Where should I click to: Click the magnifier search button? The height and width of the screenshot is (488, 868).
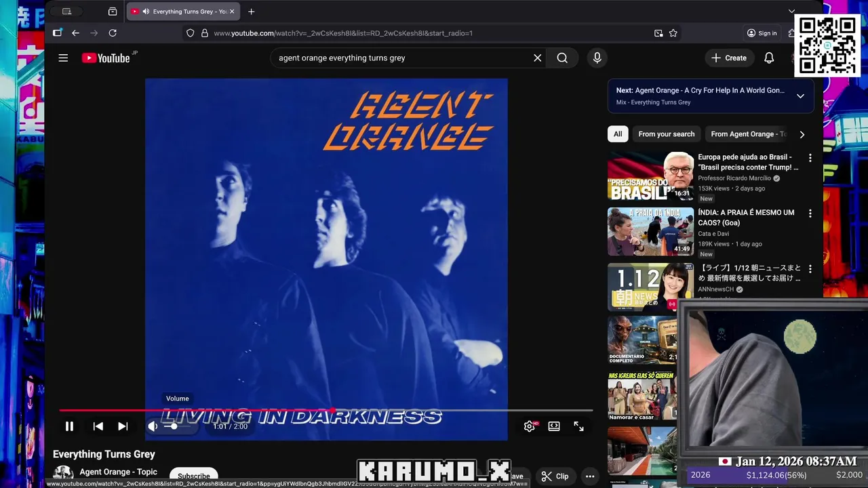[562, 58]
